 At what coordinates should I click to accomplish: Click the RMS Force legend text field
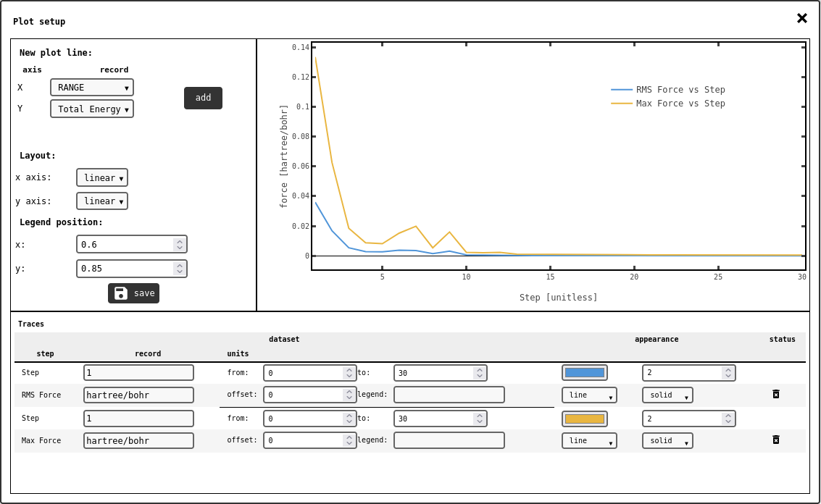coord(449,395)
